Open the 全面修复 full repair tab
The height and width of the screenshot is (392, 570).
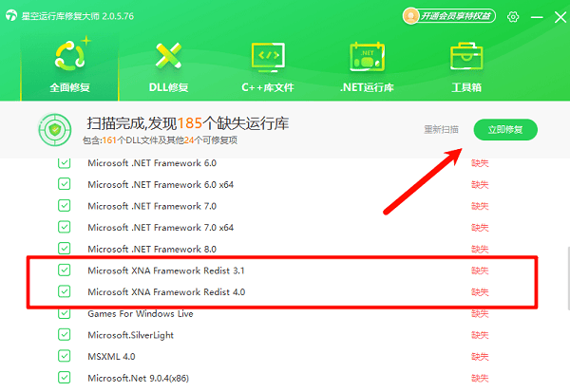pos(69,67)
